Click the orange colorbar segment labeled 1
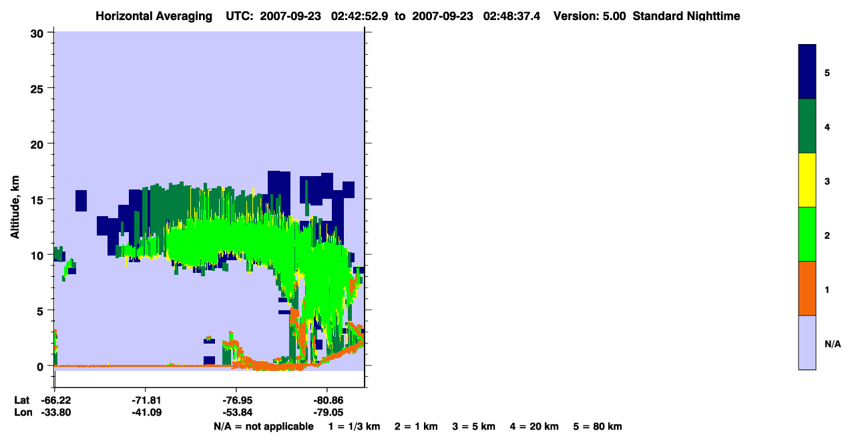The width and height of the screenshot is (868, 445). pyautogui.click(x=807, y=288)
